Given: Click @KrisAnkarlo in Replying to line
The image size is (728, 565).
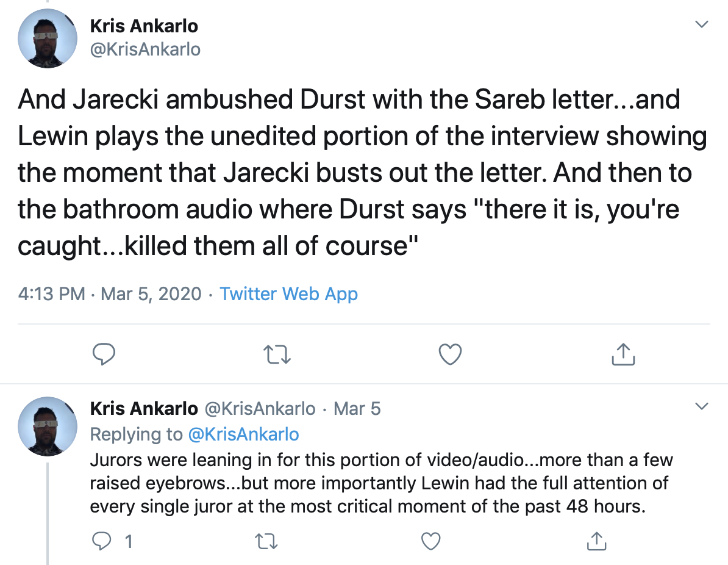Looking at the screenshot, I should [244, 434].
